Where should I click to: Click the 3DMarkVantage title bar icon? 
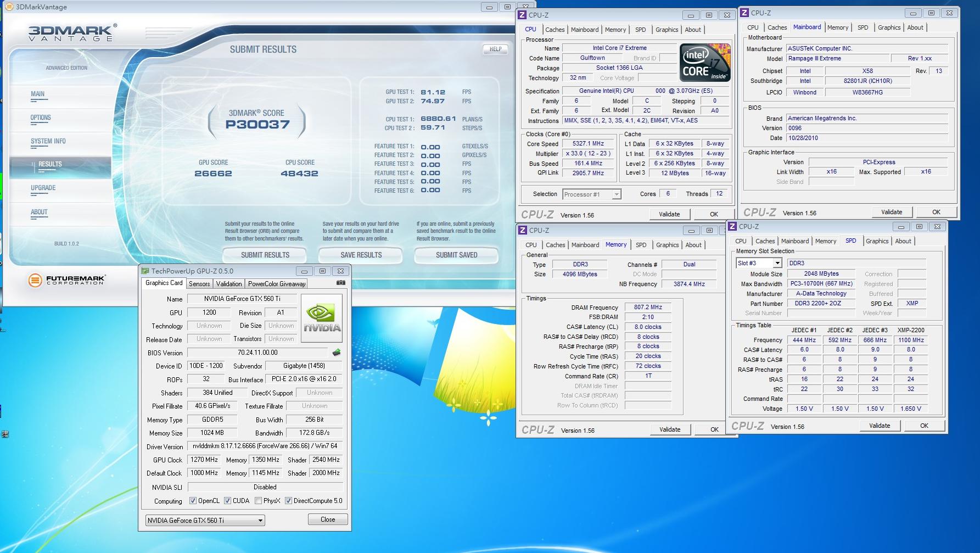pos(9,7)
